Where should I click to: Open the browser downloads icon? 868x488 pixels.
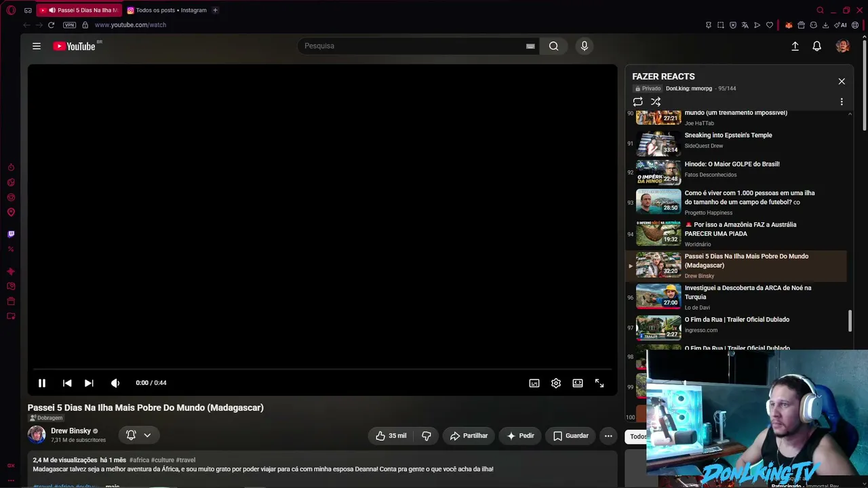825,25
